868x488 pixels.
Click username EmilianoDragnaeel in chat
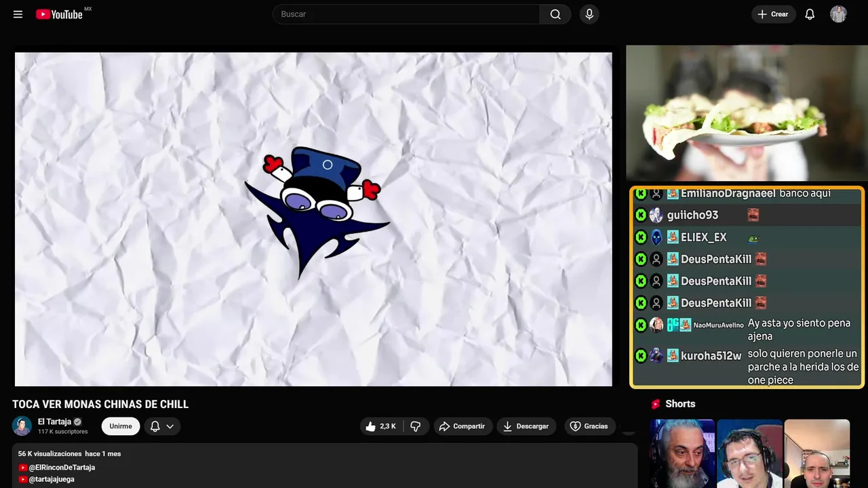pos(728,193)
